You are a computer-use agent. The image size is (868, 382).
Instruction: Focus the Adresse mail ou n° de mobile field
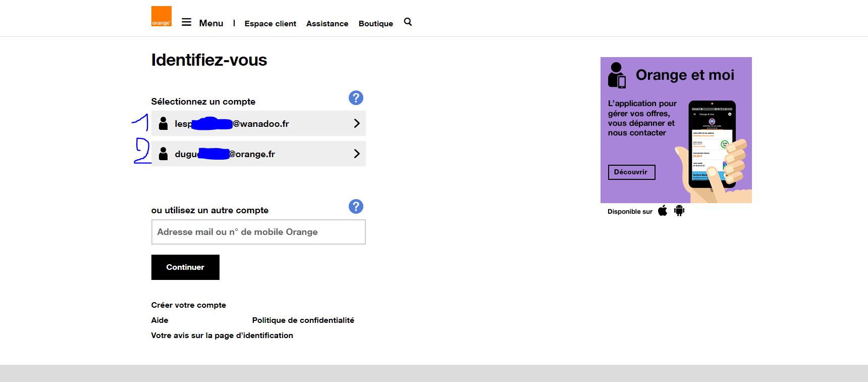[x=258, y=232]
